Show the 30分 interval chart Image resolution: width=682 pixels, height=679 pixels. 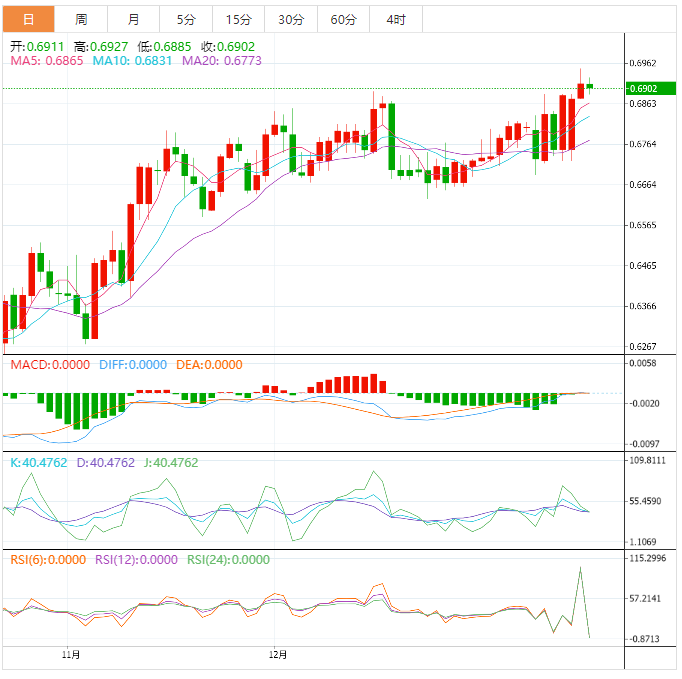coord(291,20)
